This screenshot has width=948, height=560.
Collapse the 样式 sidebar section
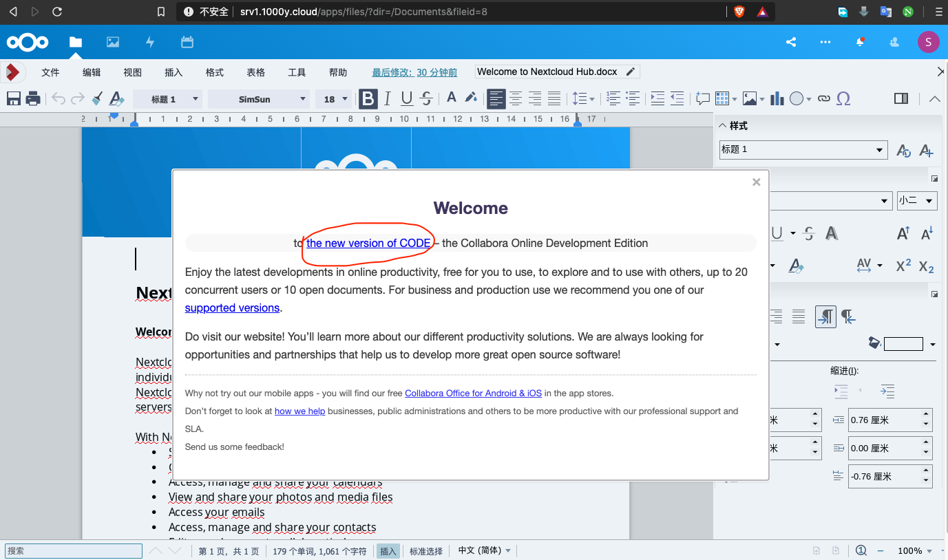721,126
